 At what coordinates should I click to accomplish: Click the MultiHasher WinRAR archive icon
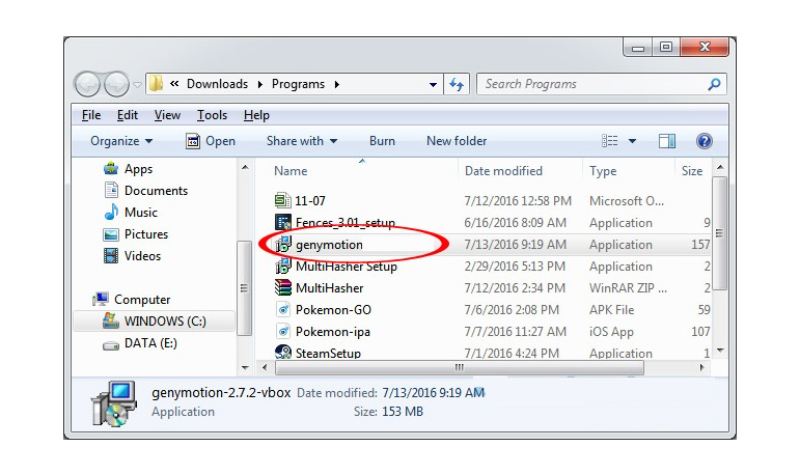click(283, 288)
